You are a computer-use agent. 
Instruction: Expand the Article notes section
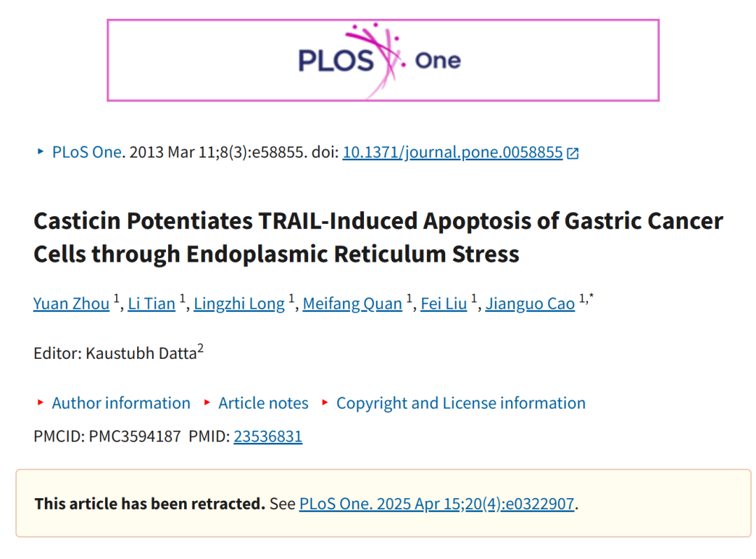263,403
